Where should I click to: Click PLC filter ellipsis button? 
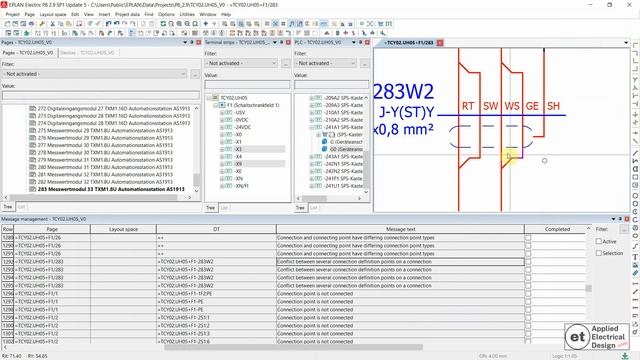364,63
